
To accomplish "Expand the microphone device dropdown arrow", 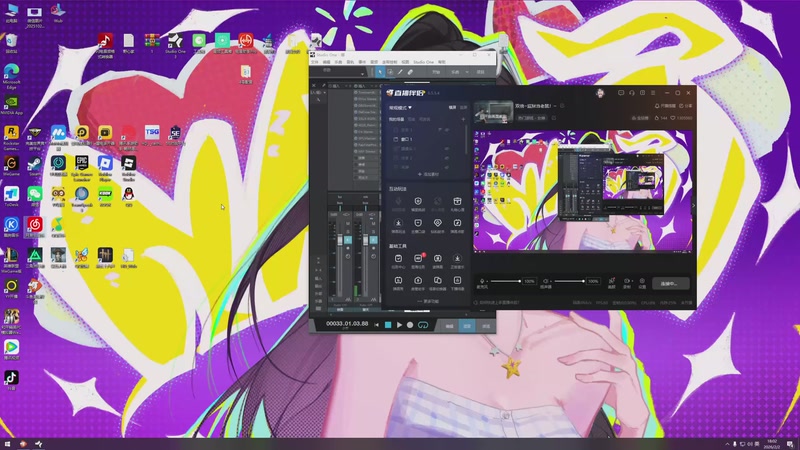I will coord(487,281).
